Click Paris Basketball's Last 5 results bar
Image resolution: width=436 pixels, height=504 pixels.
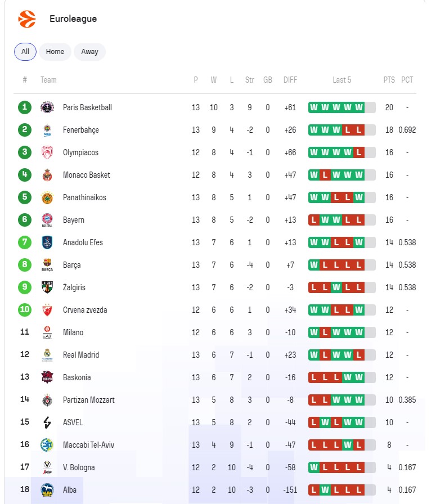point(341,107)
